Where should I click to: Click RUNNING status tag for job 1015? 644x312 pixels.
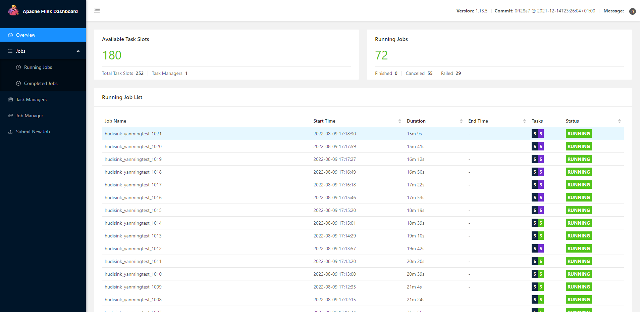pos(579,210)
